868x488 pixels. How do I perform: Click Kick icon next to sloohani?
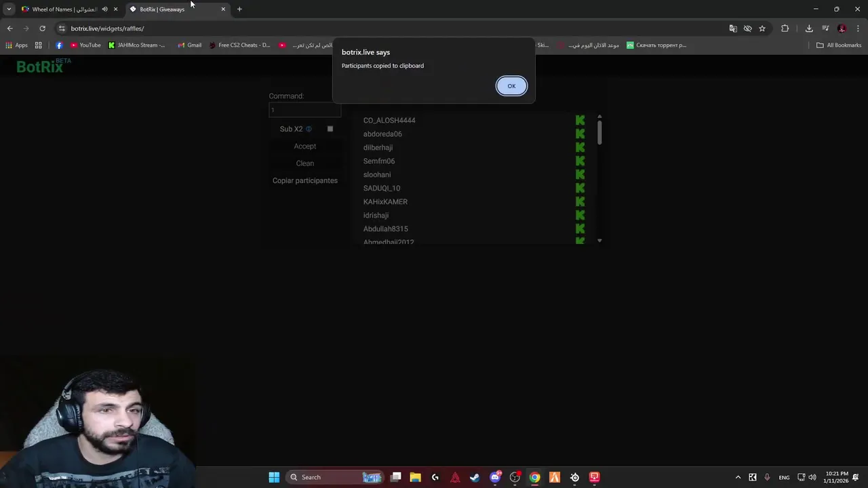click(x=580, y=175)
